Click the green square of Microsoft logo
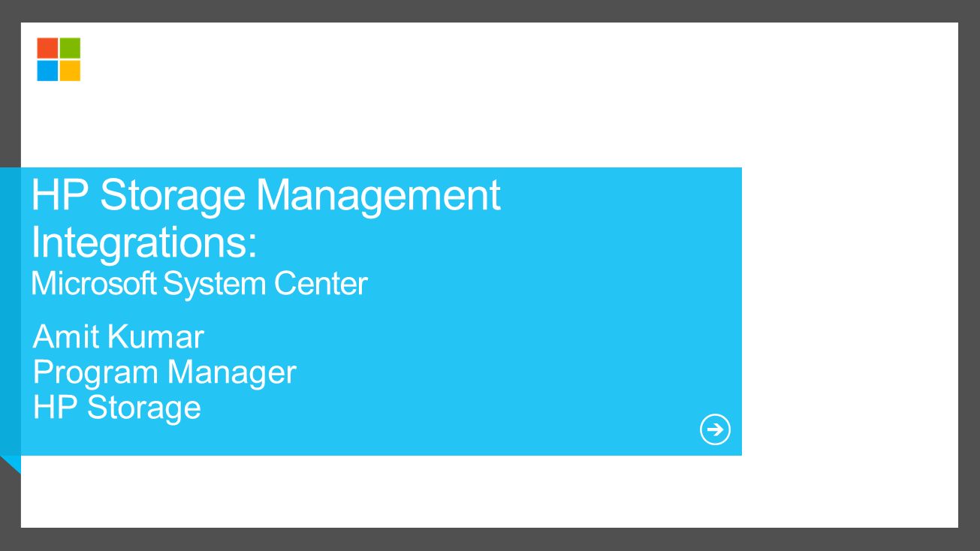 pyautogui.click(x=70, y=48)
